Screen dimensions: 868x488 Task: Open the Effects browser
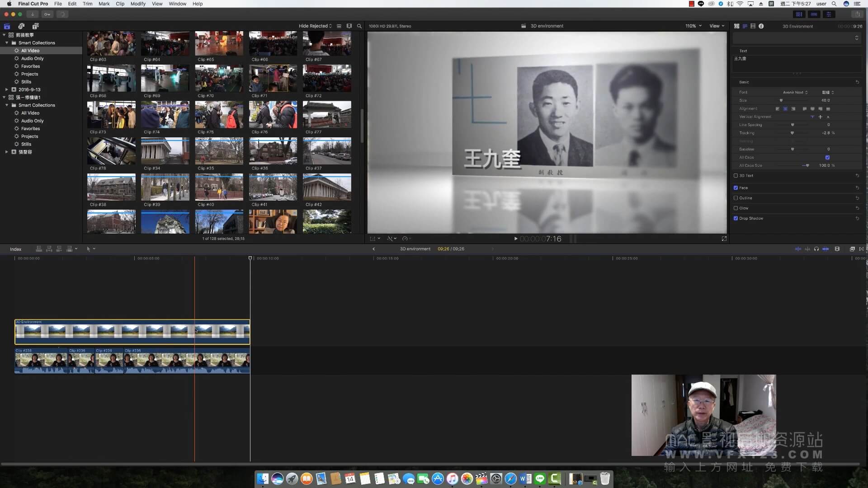852,249
